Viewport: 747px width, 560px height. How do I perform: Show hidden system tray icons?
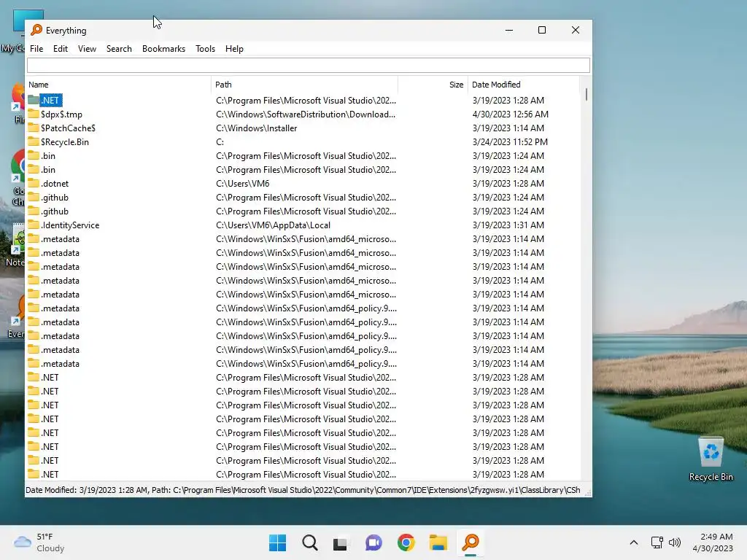coord(634,542)
